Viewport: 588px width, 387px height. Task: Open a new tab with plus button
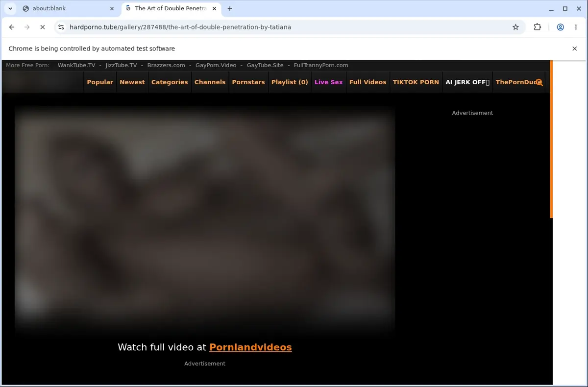click(230, 8)
